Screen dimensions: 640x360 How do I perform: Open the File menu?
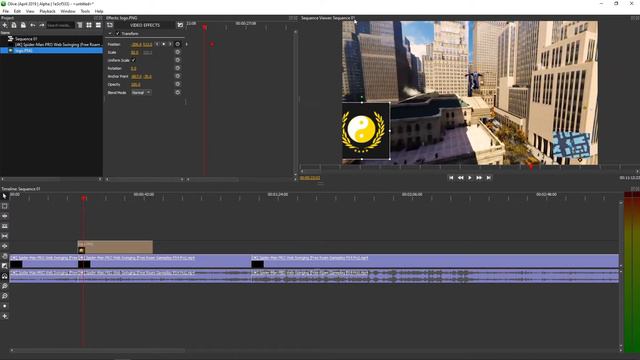6,11
